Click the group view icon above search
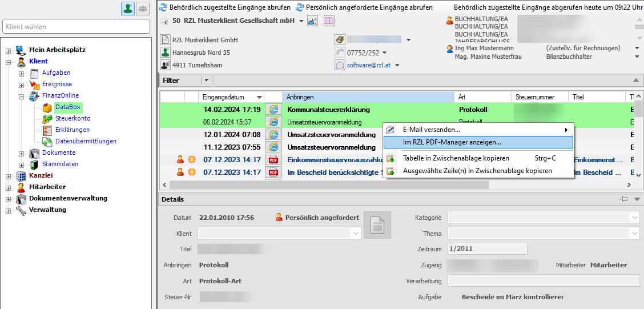The width and height of the screenshot is (644, 309). point(143,8)
